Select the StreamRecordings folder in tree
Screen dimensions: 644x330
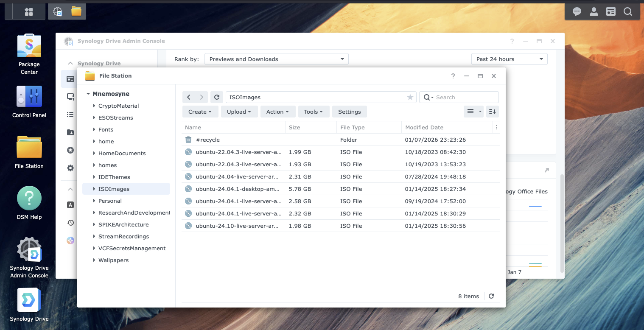coord(123,236)
